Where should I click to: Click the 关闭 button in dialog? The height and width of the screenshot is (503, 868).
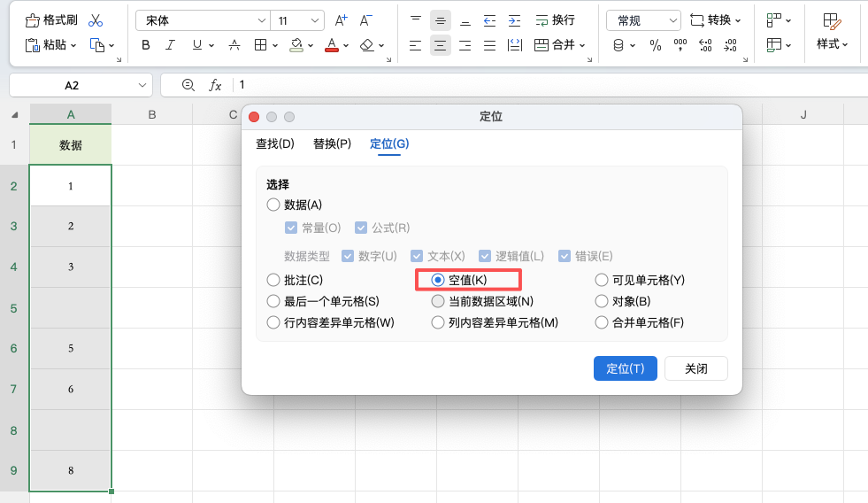tap(695, 368)
